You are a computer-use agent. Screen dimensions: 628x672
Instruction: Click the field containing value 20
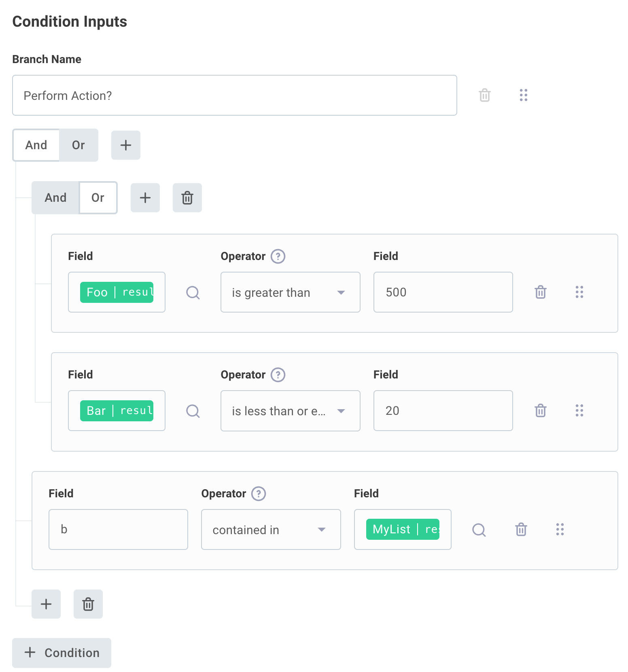point(443,411)
